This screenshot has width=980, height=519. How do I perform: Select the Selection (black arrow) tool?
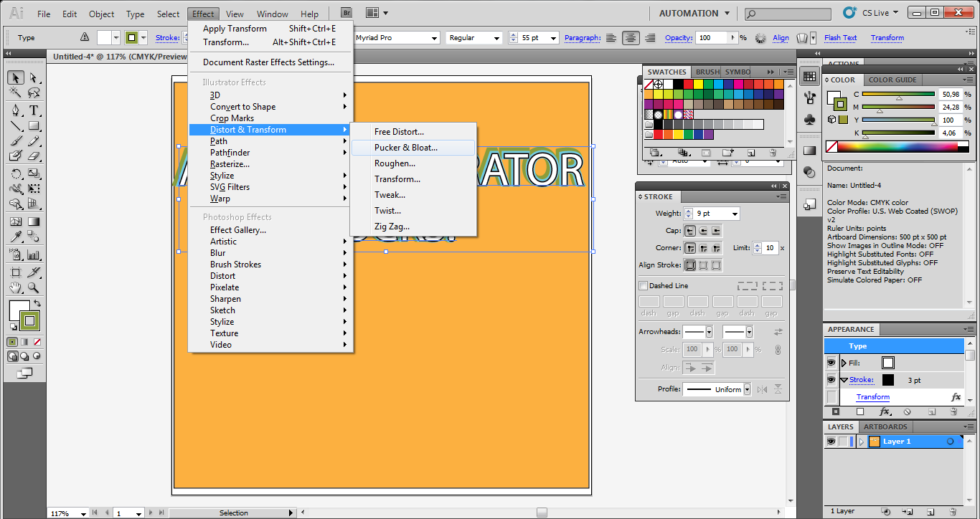click(16, 77)
